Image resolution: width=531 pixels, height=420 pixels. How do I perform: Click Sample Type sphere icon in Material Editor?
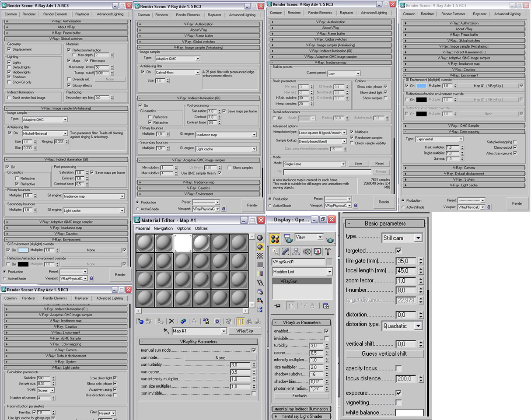[x=260, y=238]
